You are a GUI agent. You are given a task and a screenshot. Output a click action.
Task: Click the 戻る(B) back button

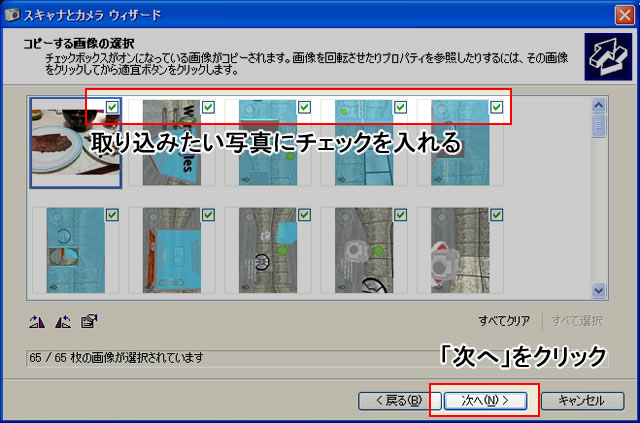(x=399, y=401)
